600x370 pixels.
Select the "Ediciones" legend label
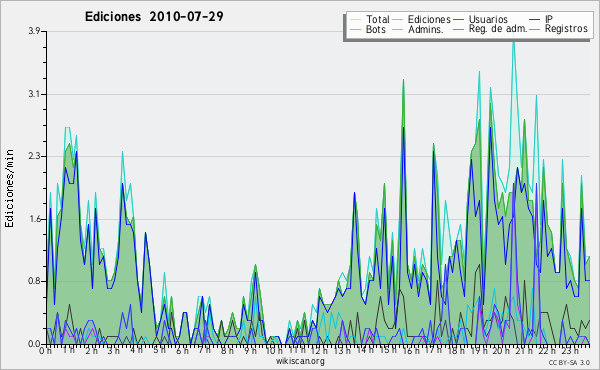(x=429, y=19)
